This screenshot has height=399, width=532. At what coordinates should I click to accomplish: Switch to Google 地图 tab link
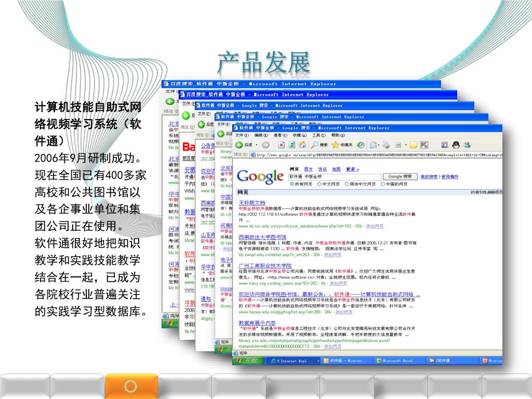[336, 169]
